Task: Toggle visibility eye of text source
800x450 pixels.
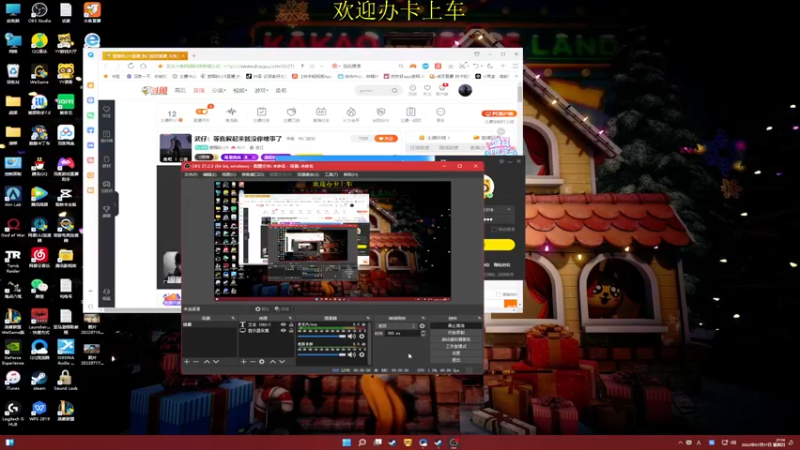Action: (283, 324)
